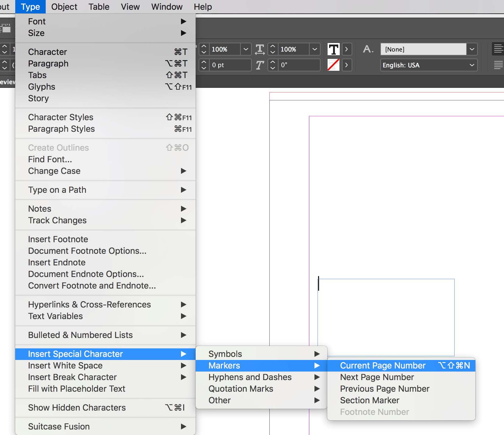The height and width of the screenshot is (435, 504).
Task: Open the character style [None] dropdown
Action: (472, 49)
